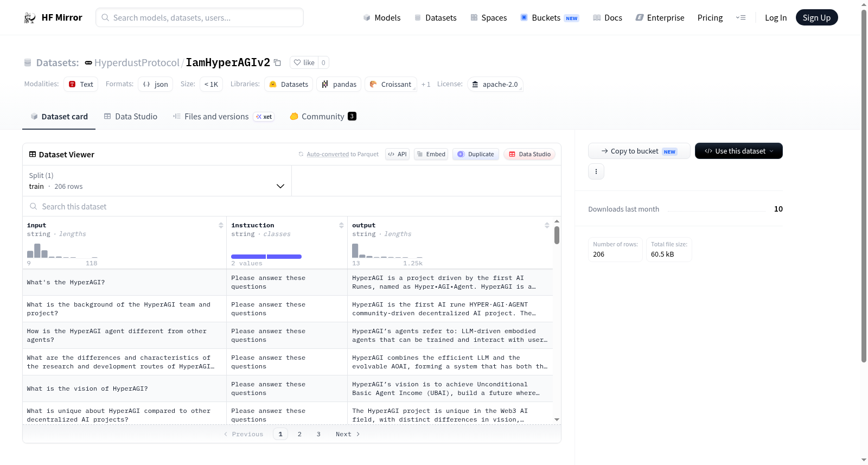Click the apache-2.0 license tag

495,84
